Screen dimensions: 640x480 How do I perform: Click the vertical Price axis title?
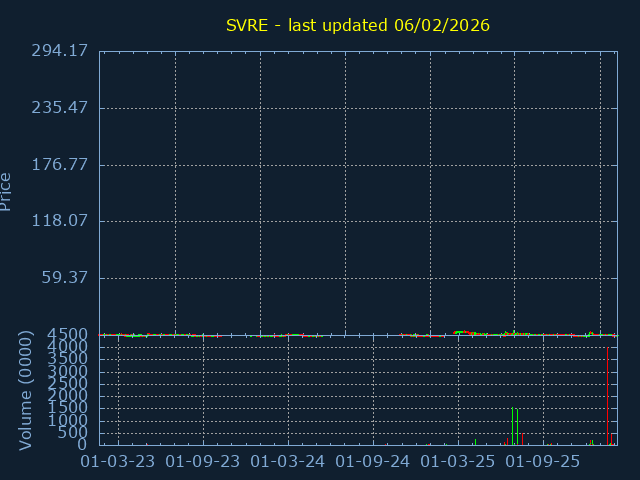(x=7, y=191)
